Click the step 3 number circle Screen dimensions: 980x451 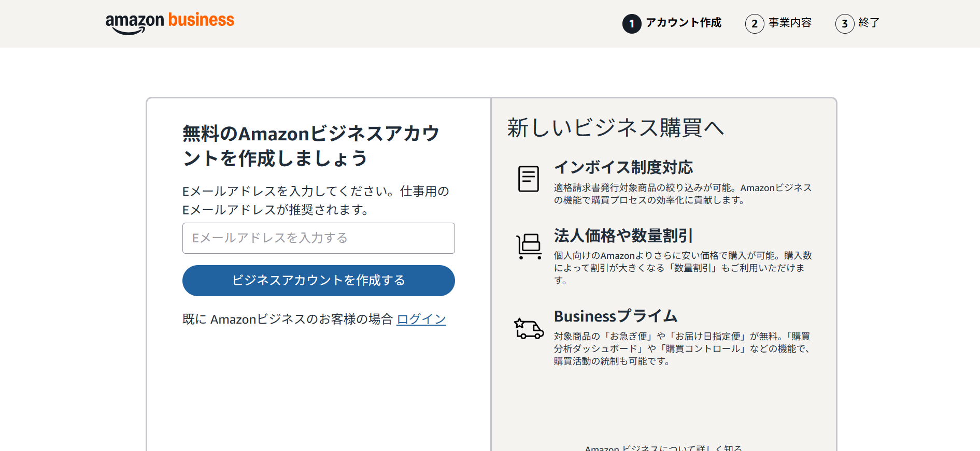tap(844, 24)
